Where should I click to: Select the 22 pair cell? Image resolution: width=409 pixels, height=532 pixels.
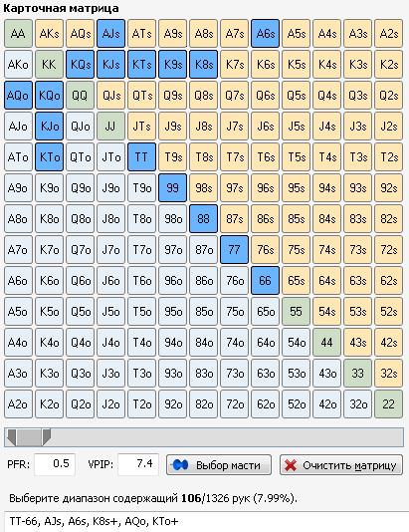pos(388,403)
